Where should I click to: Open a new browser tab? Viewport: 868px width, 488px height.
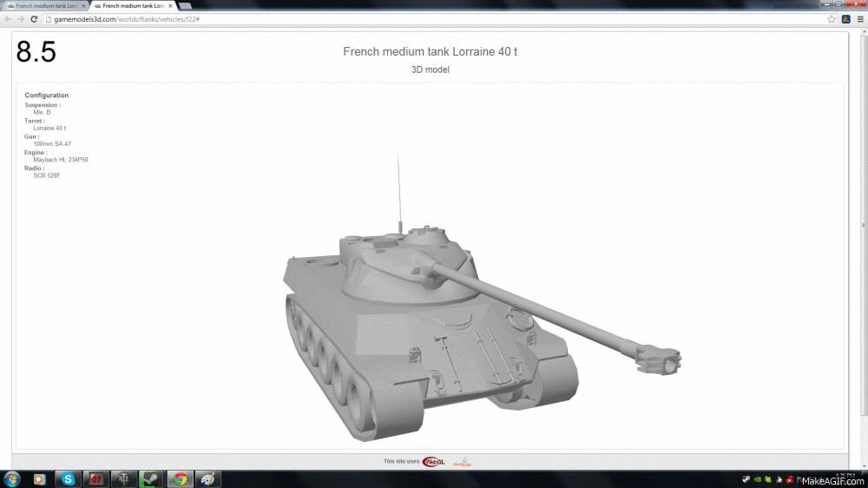pyautogui.click(x=186, y=5)
